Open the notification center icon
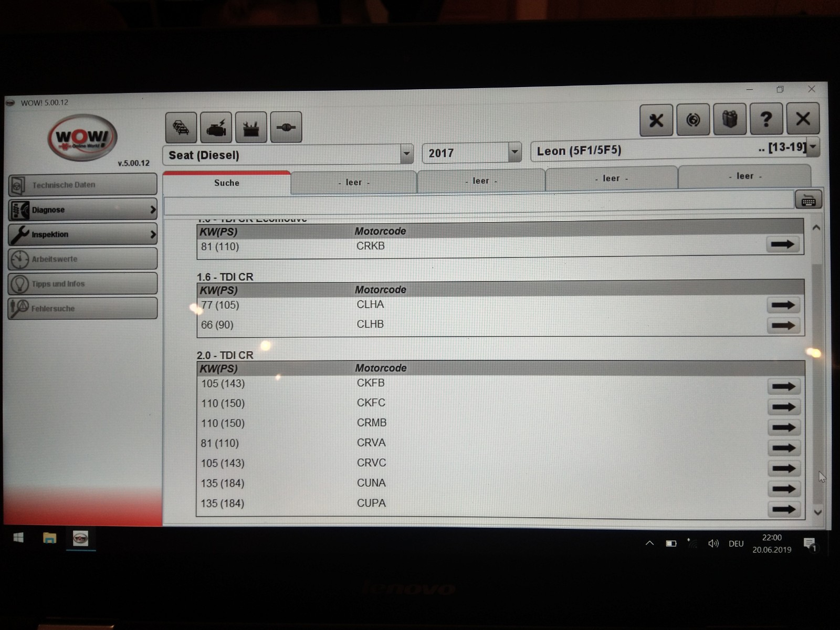The image size is (840, 630). [810, 544]
